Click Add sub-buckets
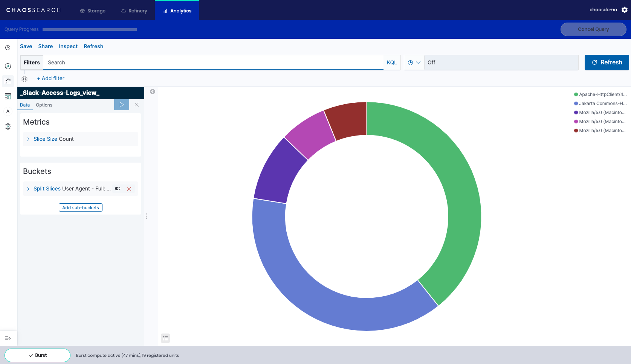The width and height of the screenshot is (631, 364). coord(81,207)
